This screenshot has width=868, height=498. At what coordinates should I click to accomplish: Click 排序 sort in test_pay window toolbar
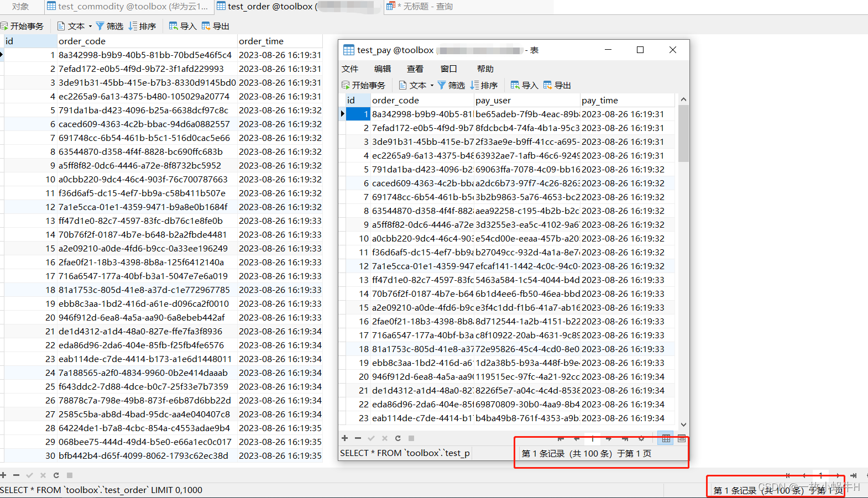pos(484,85)
